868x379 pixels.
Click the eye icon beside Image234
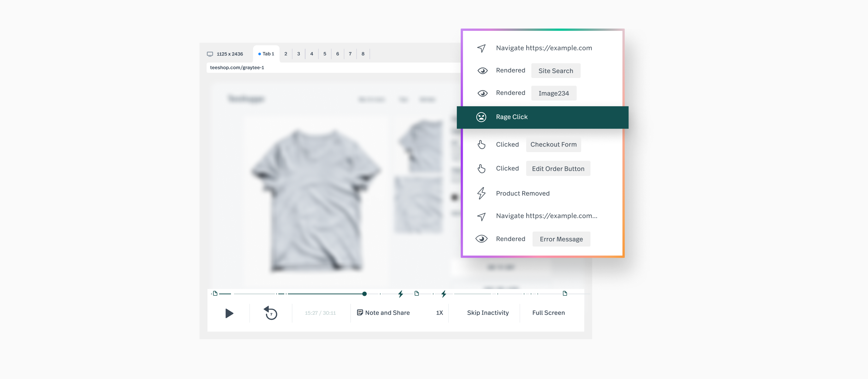click(x=482, y=93)
